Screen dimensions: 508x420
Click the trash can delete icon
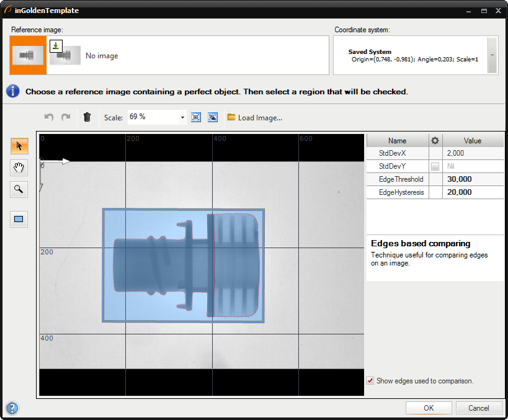[87, 117]
